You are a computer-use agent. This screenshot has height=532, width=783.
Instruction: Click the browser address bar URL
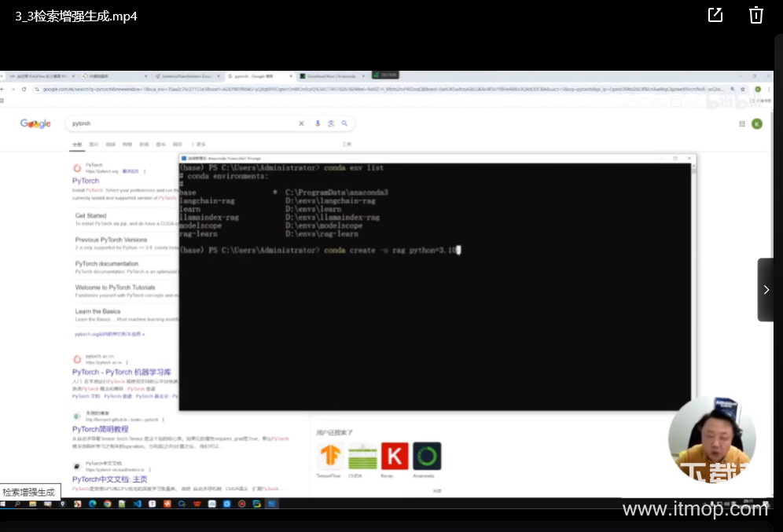[382, 89]
